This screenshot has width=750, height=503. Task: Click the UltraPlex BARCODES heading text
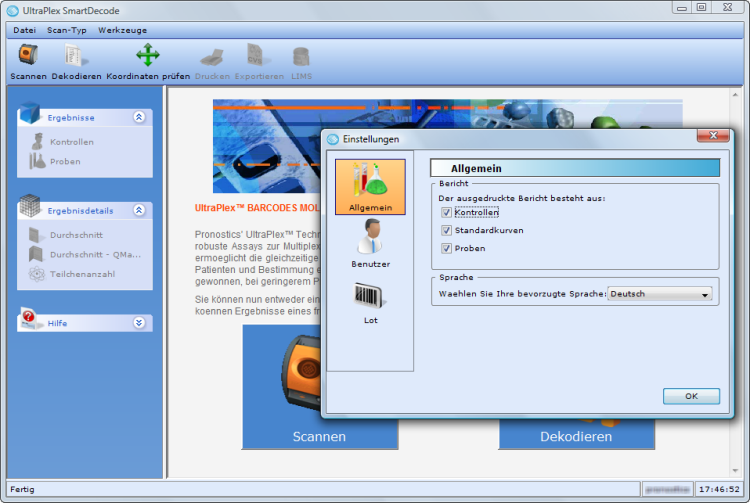coord(257,208)
